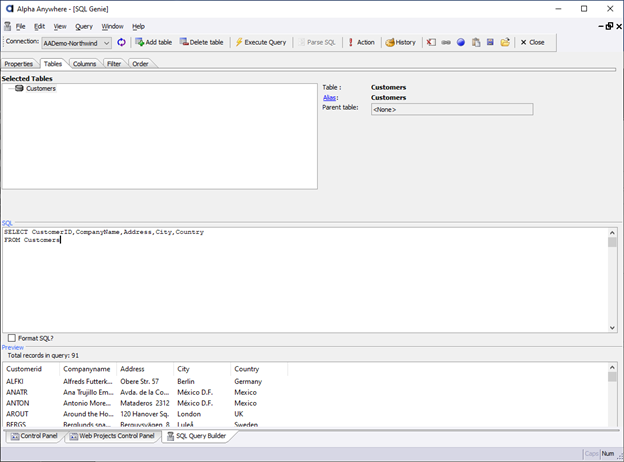
Task: Switch to the Control Panel bottom tab
Action: (34, 436)
